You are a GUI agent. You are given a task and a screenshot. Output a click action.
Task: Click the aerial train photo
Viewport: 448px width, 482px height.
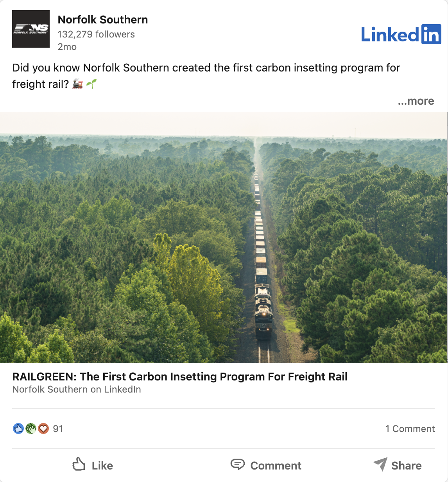pyautogui.click(x=224, y=237)
